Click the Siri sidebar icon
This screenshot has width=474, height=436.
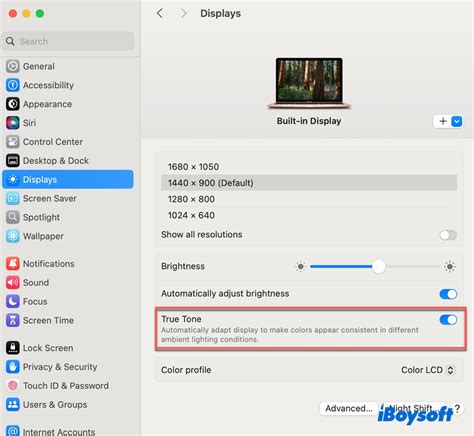pos(13,123)
